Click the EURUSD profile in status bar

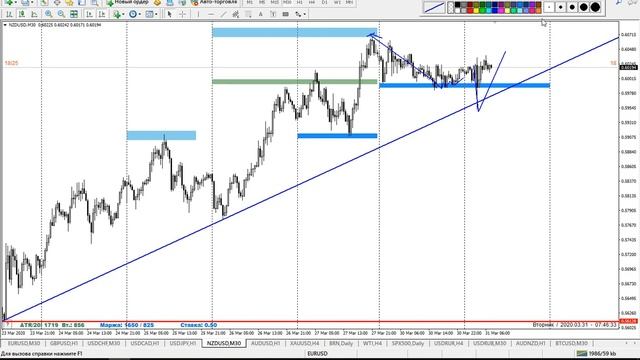(317, 353)
